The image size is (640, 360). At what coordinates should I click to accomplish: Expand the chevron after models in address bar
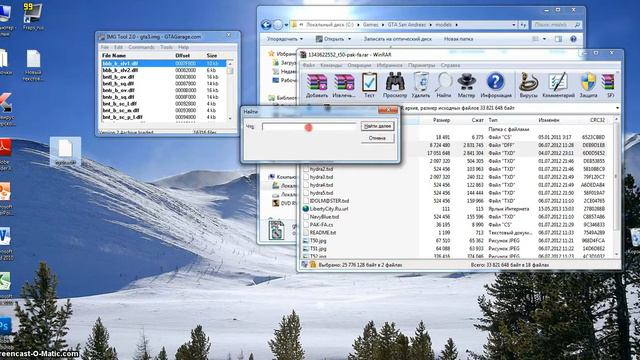[x=456, y=25]
